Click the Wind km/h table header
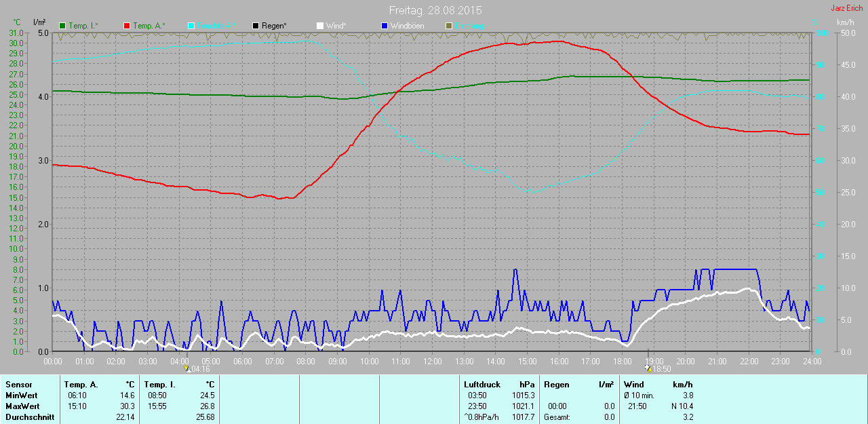868x424 pixels. (x=658, y=385)
